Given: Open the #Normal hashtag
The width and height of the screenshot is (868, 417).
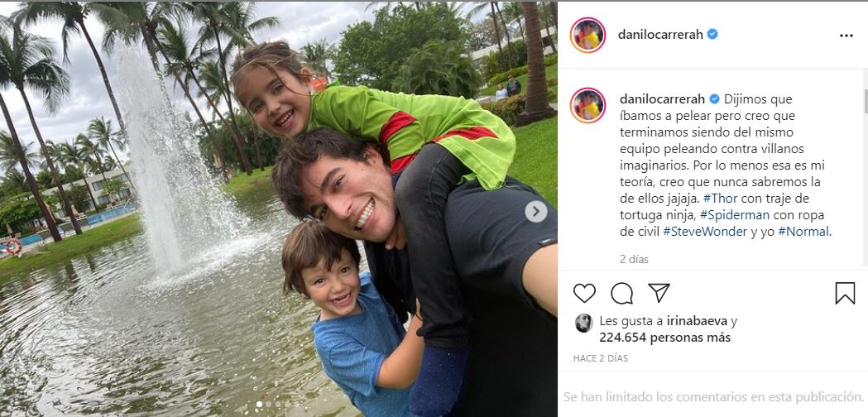Looking at the screenshot, I should (x=803, y=232).
